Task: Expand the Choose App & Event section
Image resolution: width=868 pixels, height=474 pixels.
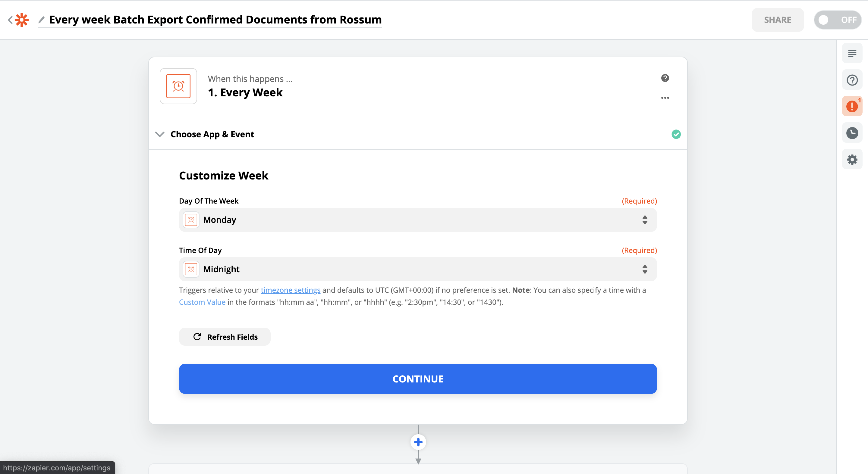Action: point(212,134)
